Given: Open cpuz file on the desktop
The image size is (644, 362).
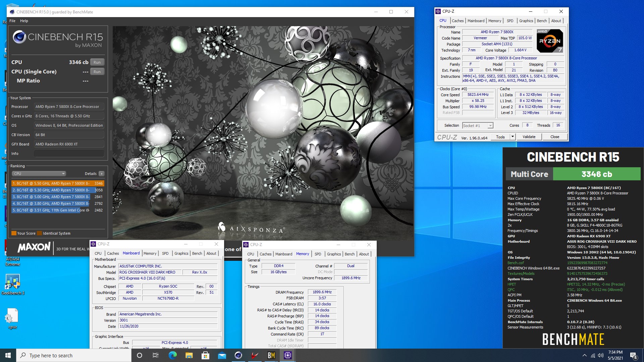Looking at the screenshot, I should click(x=12, y=318).
